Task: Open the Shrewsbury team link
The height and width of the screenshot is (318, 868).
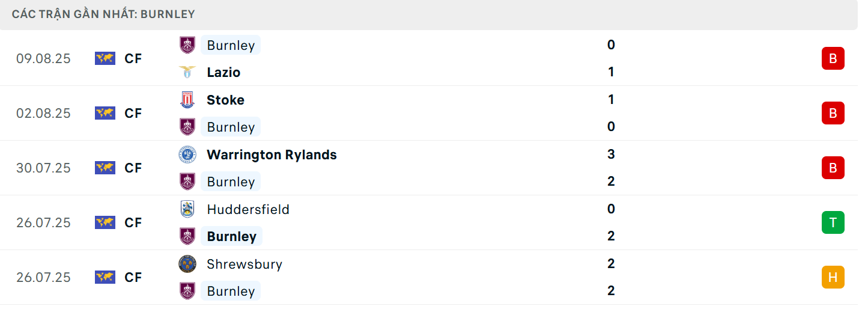Action: tap(244, 264)
